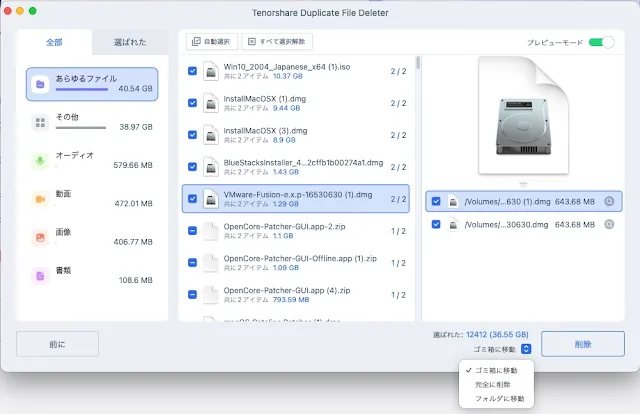Go back with the 前に button
Image resolution: width=640 pixels, height=414 pixels.
click(x=57, y=344)
